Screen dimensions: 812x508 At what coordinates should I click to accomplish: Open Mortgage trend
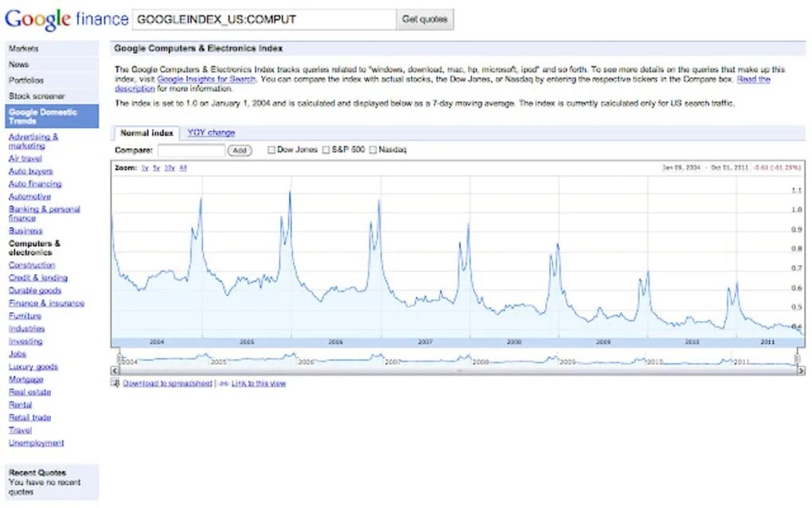click(25, 380)
